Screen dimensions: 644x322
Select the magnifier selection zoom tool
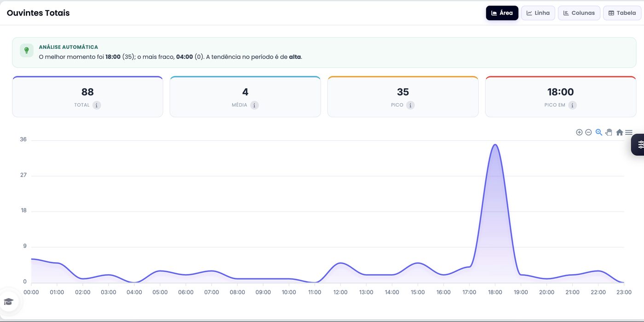click(x=599, y=132)
